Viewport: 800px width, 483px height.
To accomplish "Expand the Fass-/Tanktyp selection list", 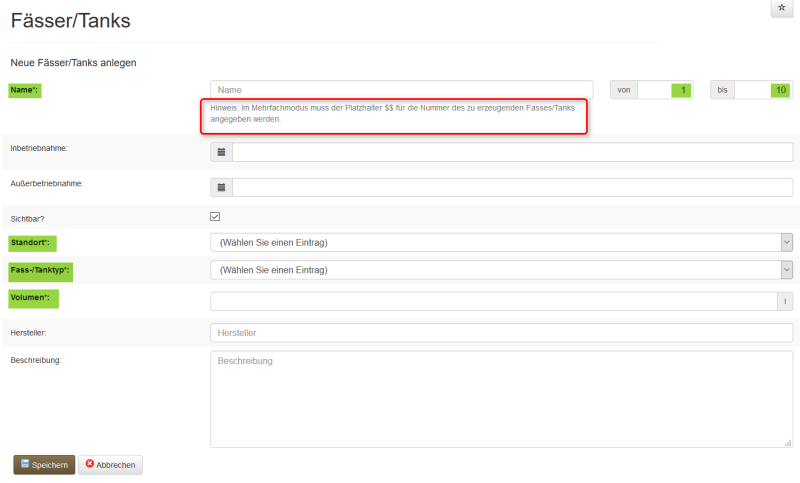I will tap(501, 270).
